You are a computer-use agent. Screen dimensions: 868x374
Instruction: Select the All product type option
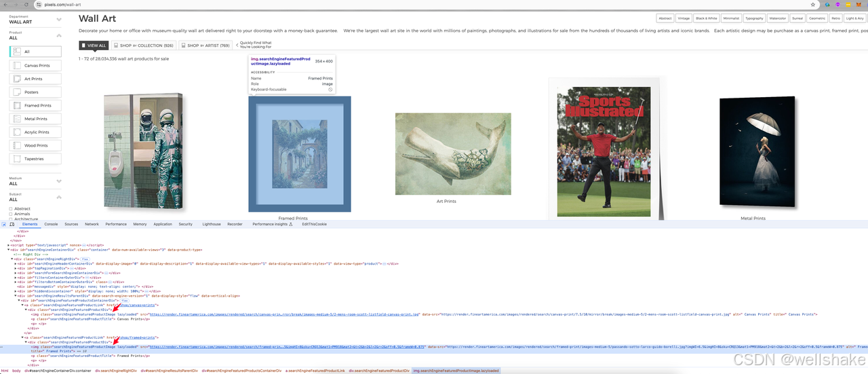tap(35, 52)
